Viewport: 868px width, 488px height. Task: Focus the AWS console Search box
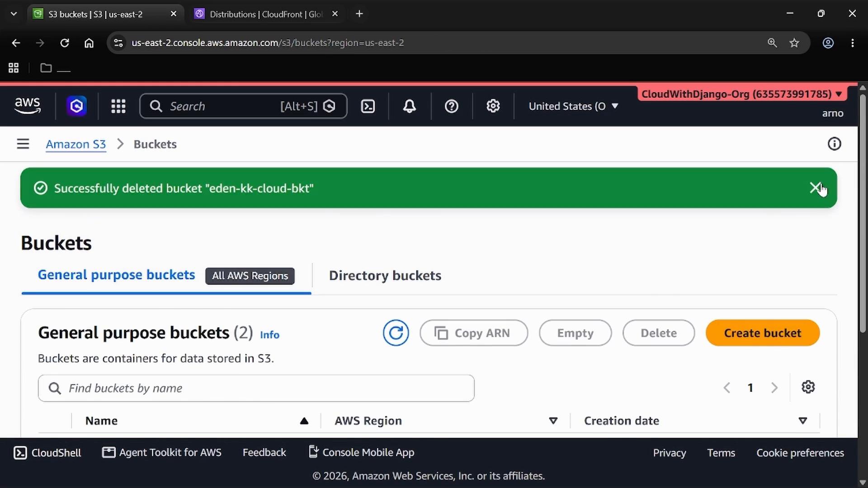(243, 106)
